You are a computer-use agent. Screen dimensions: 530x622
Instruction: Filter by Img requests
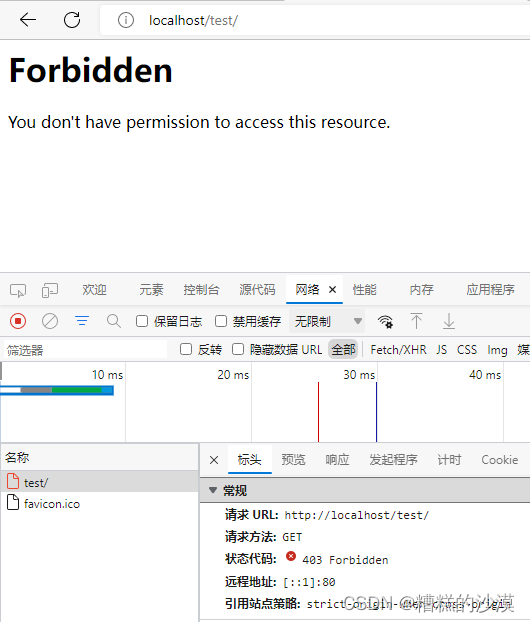coord(497,350)
